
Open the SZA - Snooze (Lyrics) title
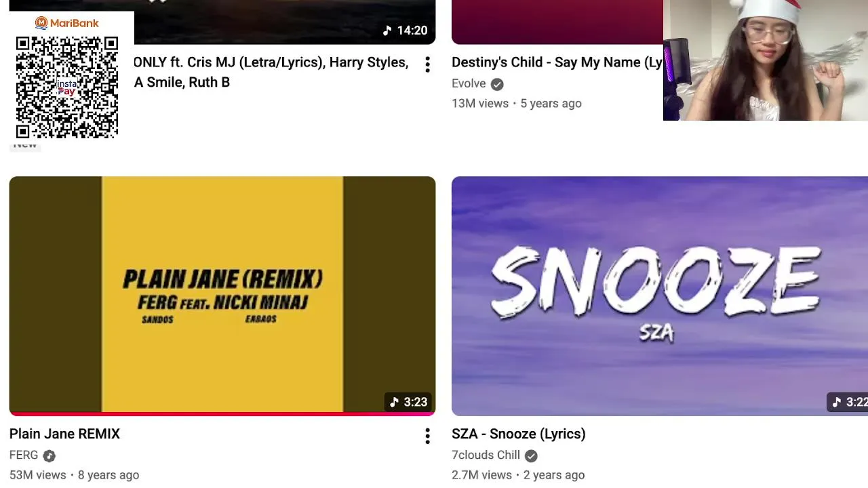pyautogui.click(x=519, y=434)
